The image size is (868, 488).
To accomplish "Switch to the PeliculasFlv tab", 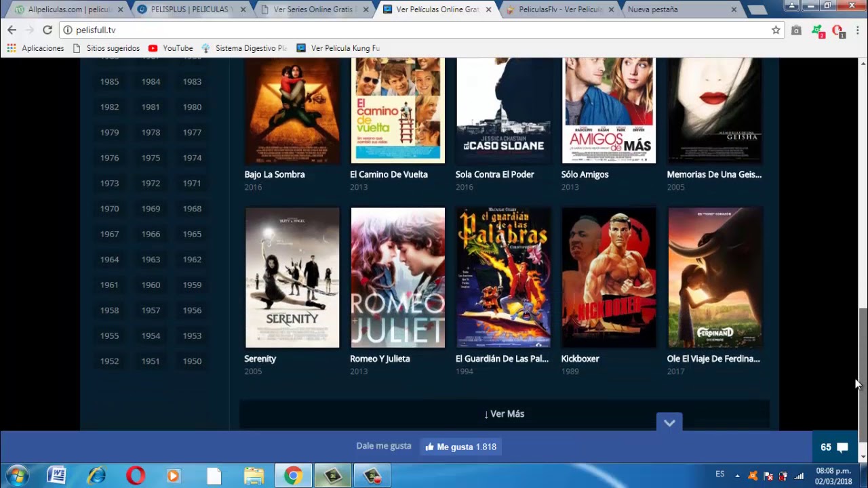I will [x=556, y=9].
